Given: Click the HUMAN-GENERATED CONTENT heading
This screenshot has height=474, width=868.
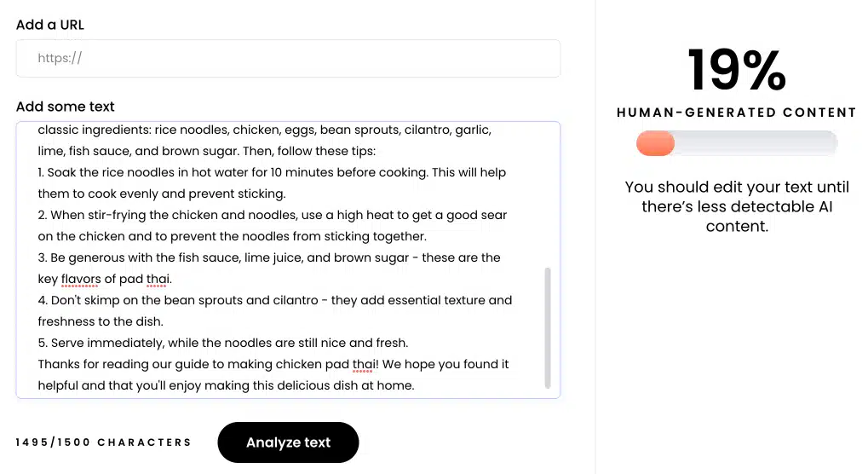Looking at the screenshot, I should pyautogui.click(x=737, y=113).
